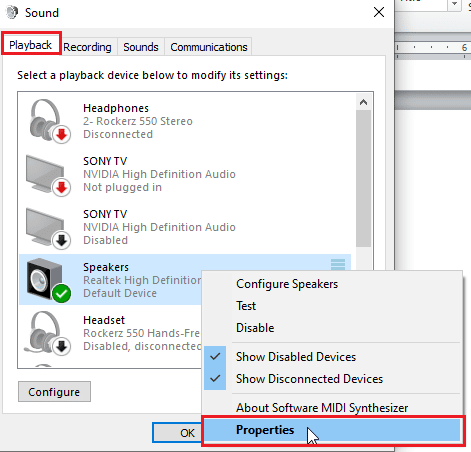Screen dimensions: 471x452
Task: Open Properties from the context menu
Action: click(332, 430)
